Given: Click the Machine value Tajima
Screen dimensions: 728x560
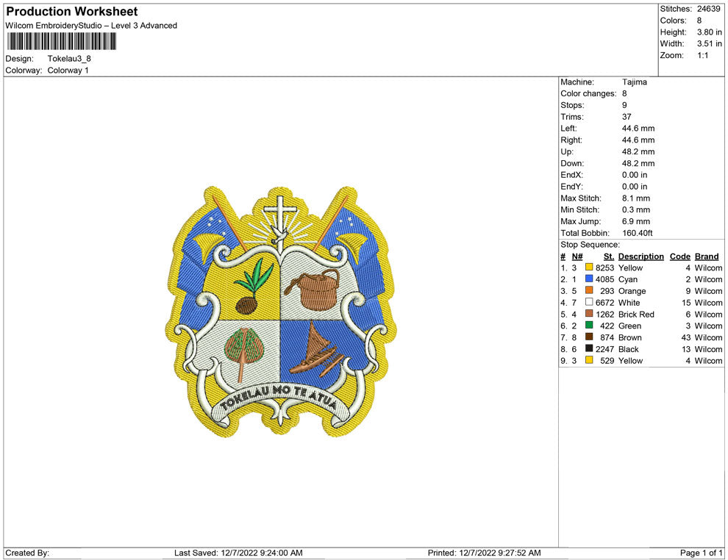Looking at the screenshot, I should click(634, 82).
